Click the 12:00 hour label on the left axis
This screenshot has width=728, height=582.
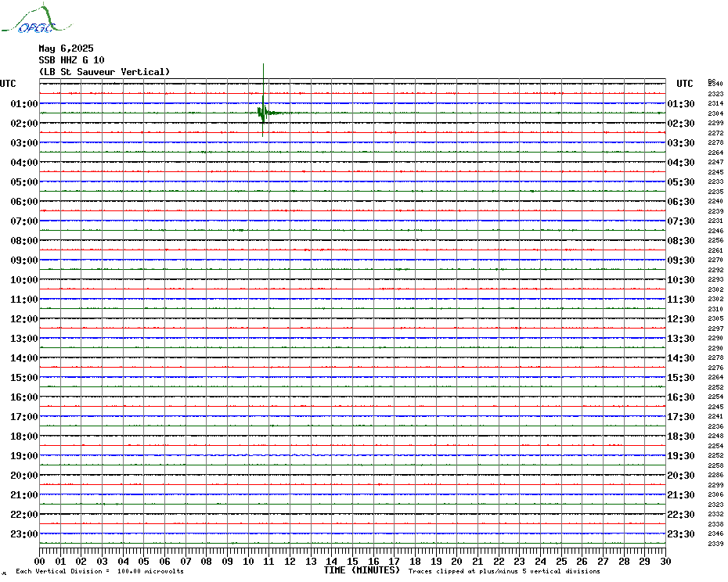coord(24,319)
